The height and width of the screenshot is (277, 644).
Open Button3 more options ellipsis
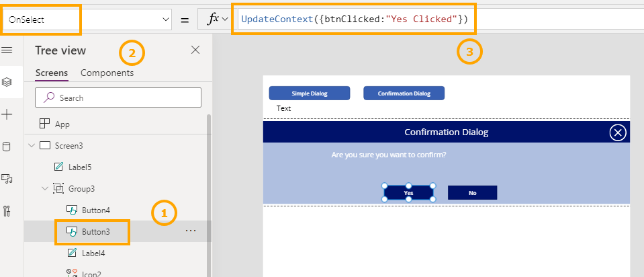pos(191,231)
